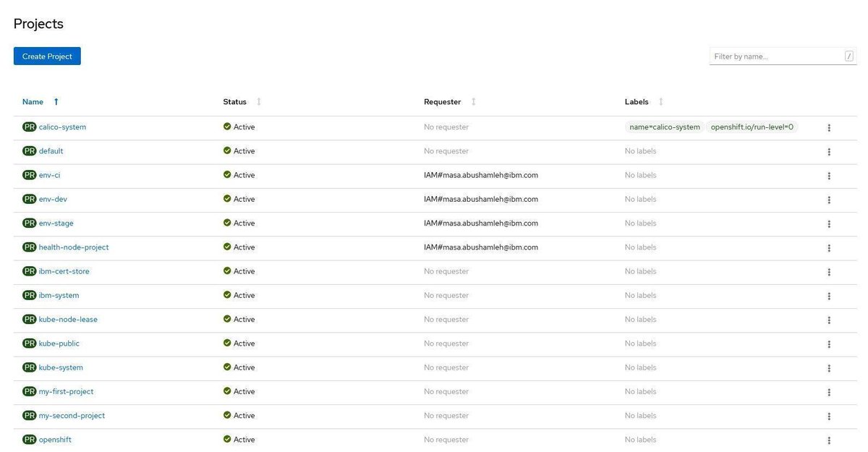Click the PR badge beside env-ci
The image size is (868, 452).
(x=30, y=175)
